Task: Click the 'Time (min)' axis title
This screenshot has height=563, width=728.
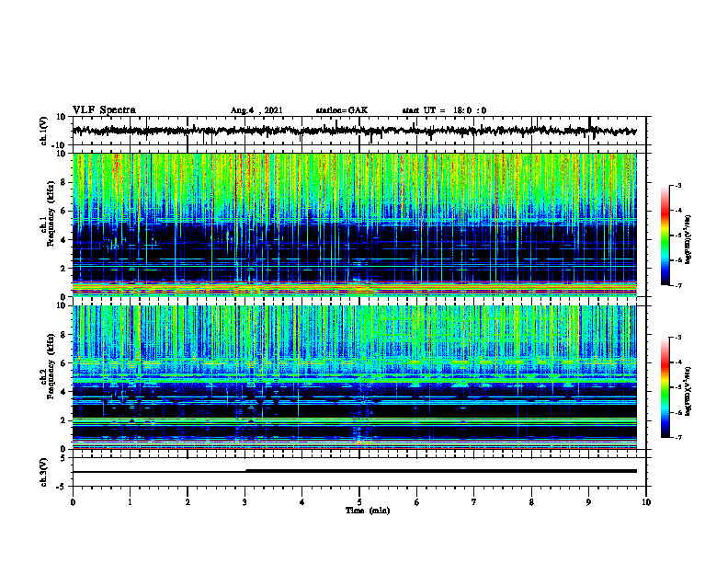Action: tap(368, 511)
